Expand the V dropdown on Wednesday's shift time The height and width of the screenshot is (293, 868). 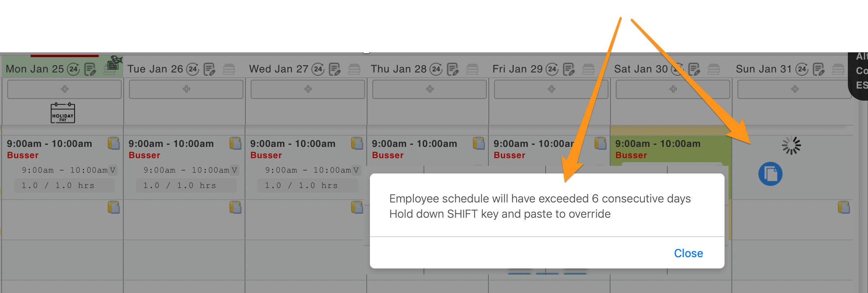tap(356, 170)
